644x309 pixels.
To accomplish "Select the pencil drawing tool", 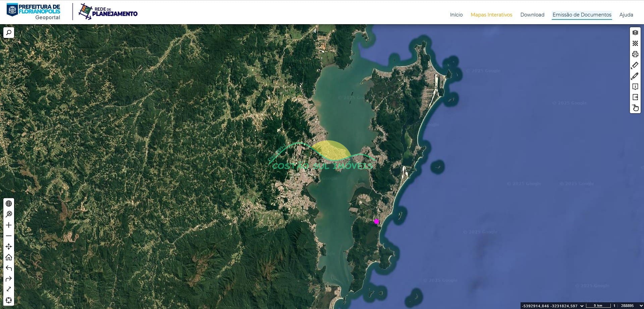I will (635, 76).
